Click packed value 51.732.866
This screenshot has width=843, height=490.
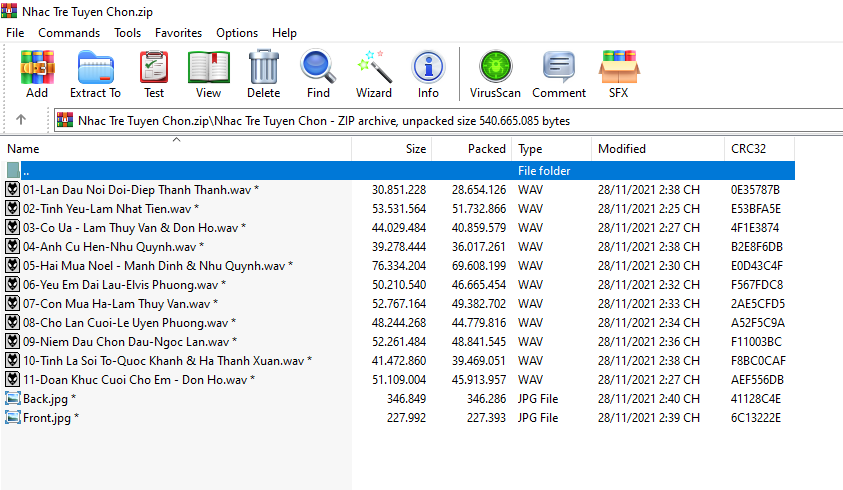(479, 209)
